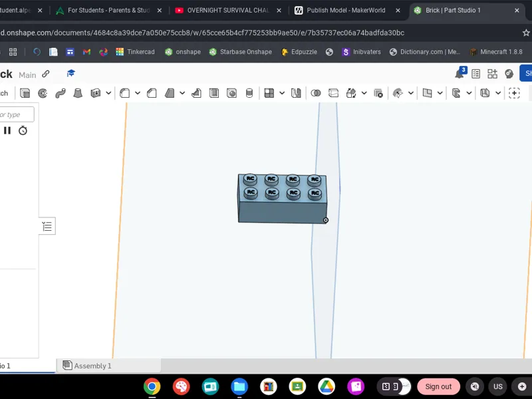The height and width of the screenshot is (399, 532).
Task: Click the blue Share button
Action: coord(526,73)
